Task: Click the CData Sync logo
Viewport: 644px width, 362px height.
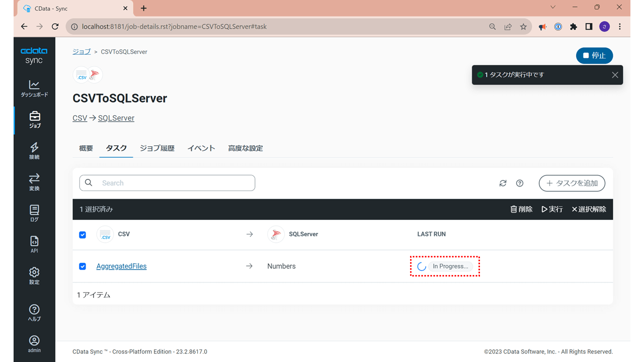Action: pos(34,55)
